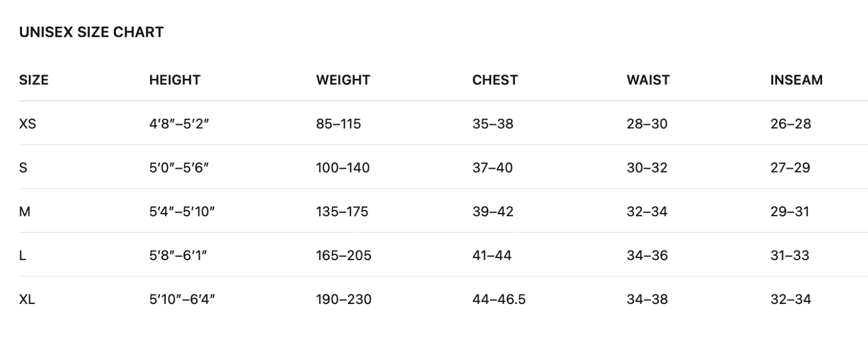Viewport: 868px width, 352px height.
Task: Select the L height value 5'8"–6'1"
Action: click(x=178, y=255)
